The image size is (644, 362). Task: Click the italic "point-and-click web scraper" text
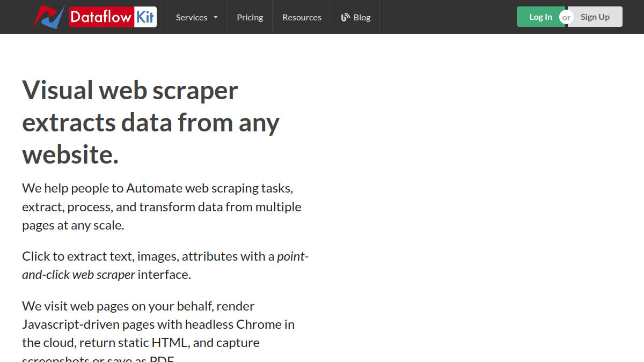(165, 265)
